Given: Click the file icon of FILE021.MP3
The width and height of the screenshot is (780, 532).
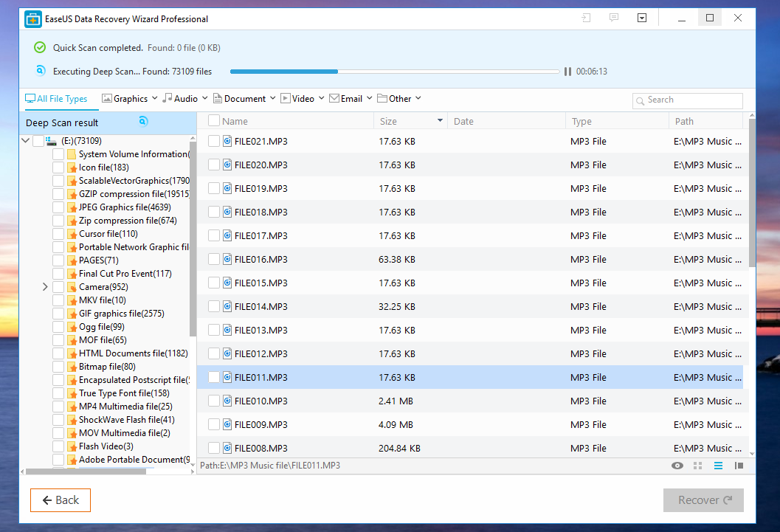Looking at the screenshot, I should coord(227,141).
